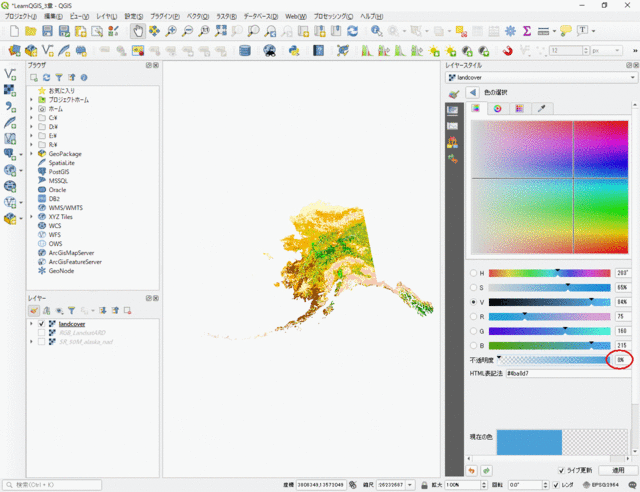Click the hue H slider
Viewport: 640px width, 492px height.
(x=549, y=273)
